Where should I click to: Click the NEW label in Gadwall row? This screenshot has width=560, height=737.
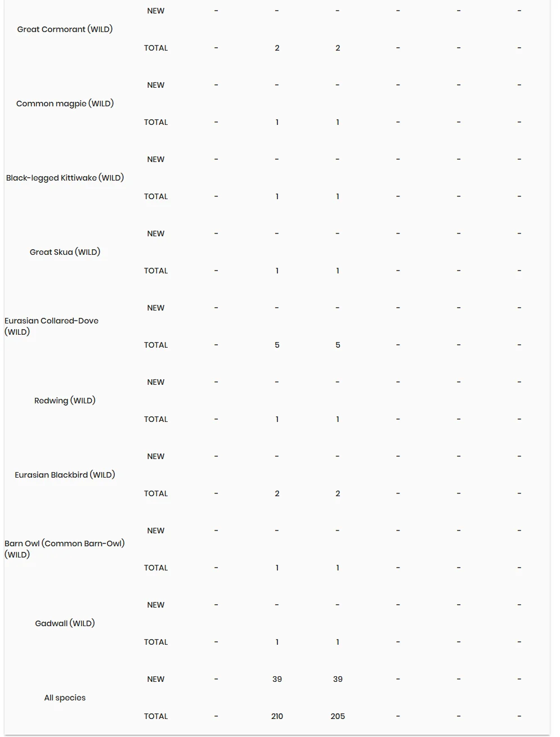tap(156, 605)
